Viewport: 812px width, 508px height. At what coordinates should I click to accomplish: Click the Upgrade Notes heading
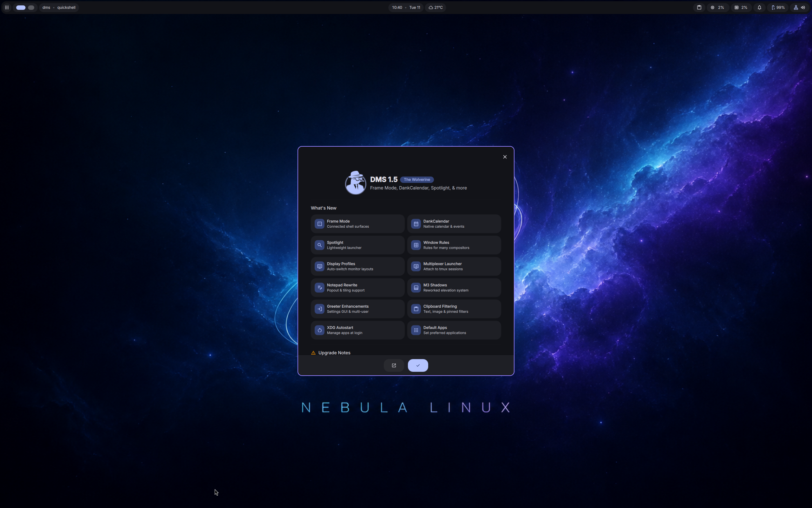coord(334,352)
